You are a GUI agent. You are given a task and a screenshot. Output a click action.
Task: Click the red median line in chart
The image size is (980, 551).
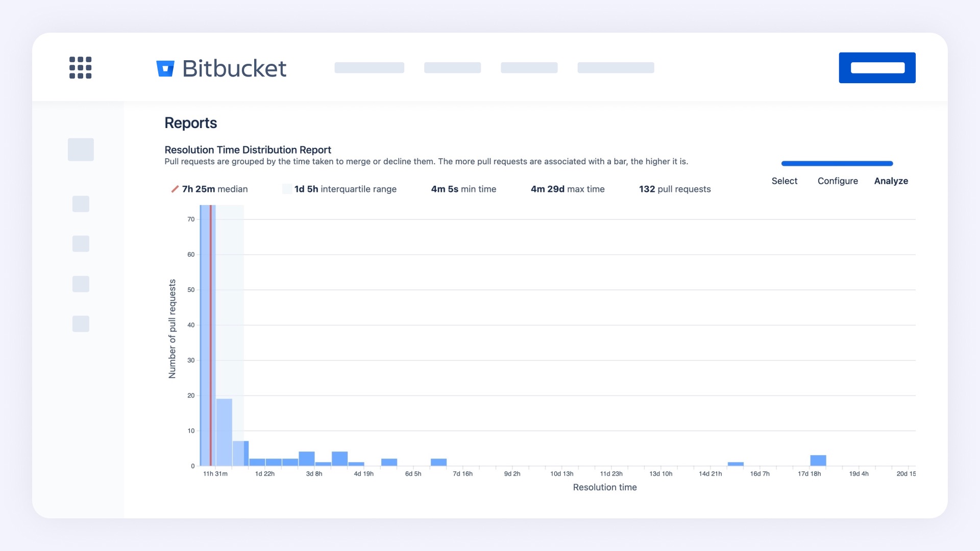click(211, 335)
